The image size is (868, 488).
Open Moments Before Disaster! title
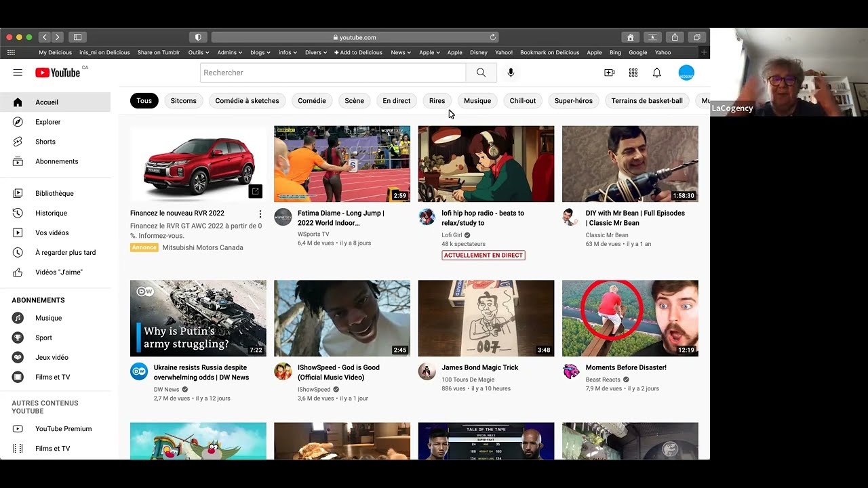(x=626, y=367)
